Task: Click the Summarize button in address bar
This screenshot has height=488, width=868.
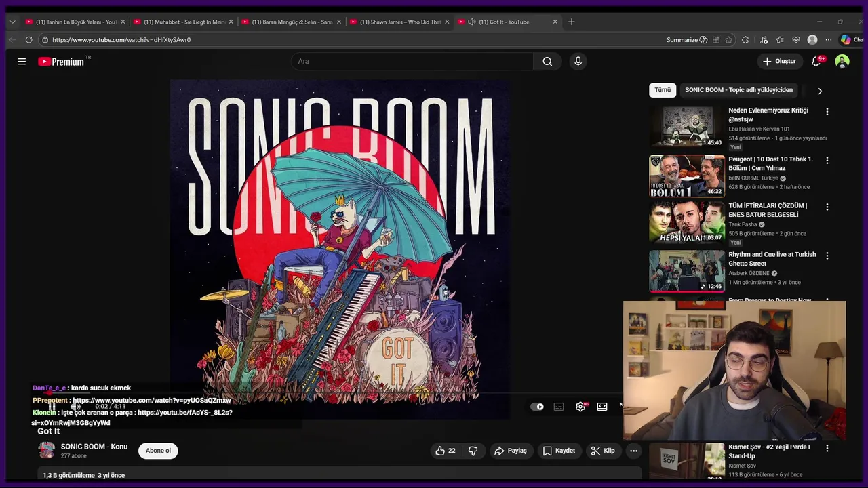Action: tap(686, 40)
